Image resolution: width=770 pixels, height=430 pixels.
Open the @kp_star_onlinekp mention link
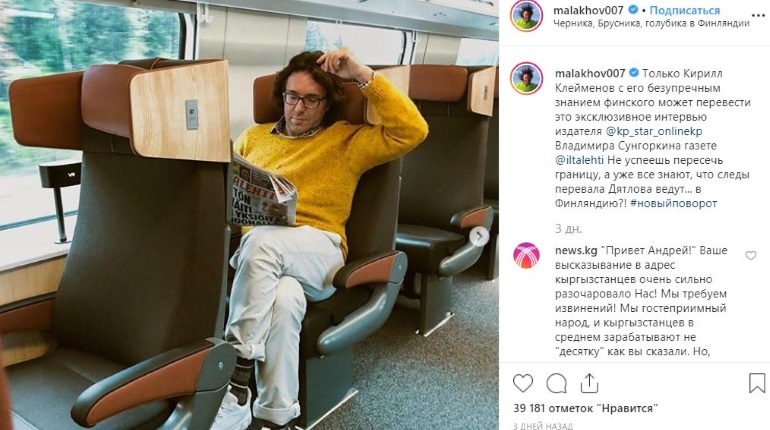click(x=654, y=132)
